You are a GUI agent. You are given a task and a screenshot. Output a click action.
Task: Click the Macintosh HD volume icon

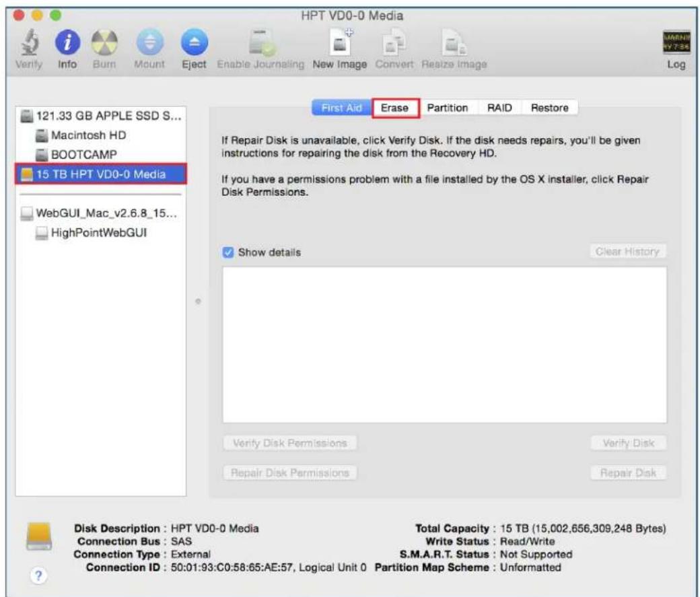pos(42,135)
